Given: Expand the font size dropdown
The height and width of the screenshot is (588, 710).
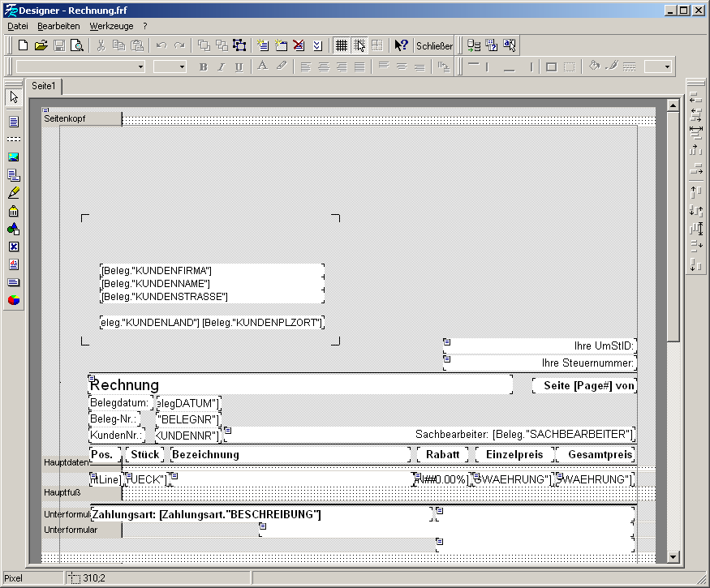Looking at the screenshot, I should 182,67.
